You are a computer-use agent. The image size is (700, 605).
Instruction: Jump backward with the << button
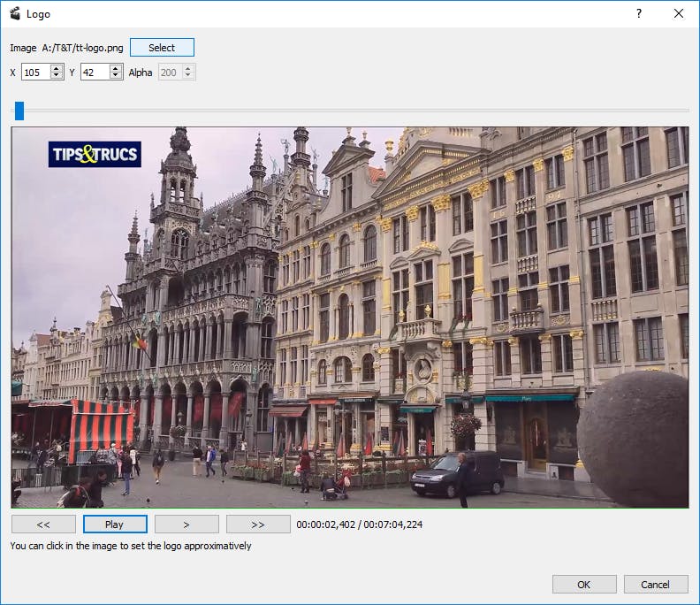pyautogui.click(x=43, y=525)
